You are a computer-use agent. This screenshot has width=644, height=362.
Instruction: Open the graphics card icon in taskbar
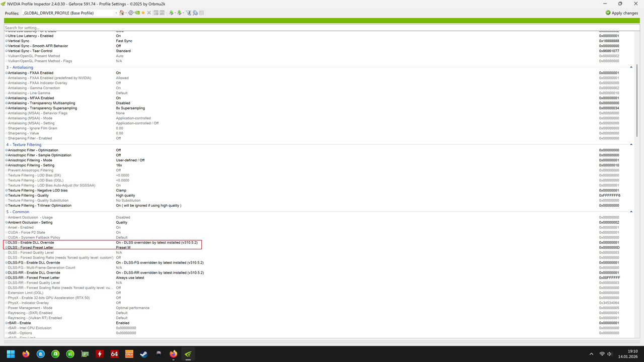click(x=85, y=354)
